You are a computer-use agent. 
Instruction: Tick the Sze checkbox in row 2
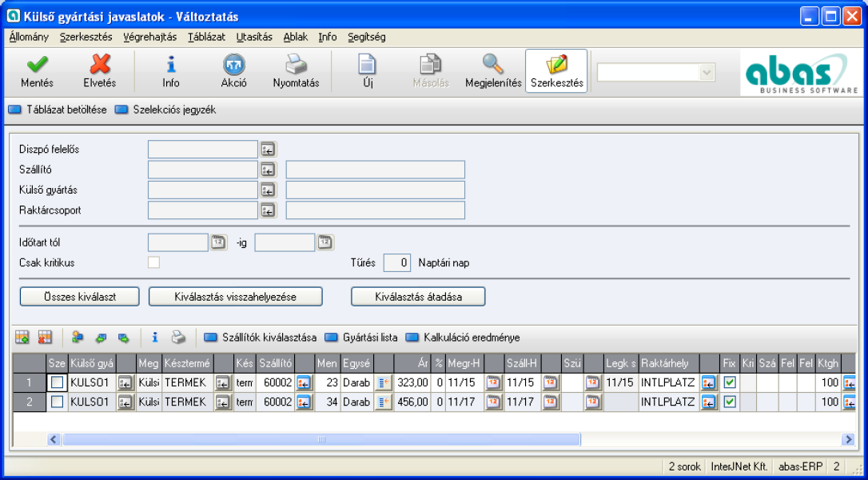click(57, 402)
